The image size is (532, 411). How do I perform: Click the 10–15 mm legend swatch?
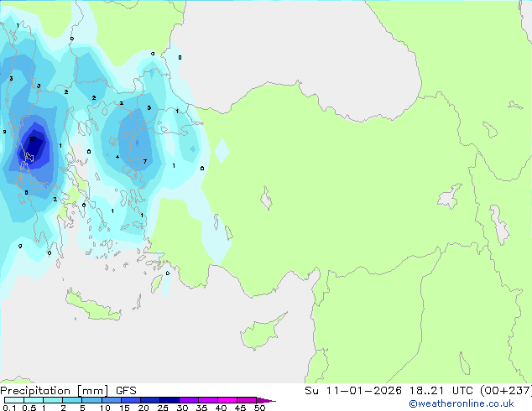coord(111,400)
